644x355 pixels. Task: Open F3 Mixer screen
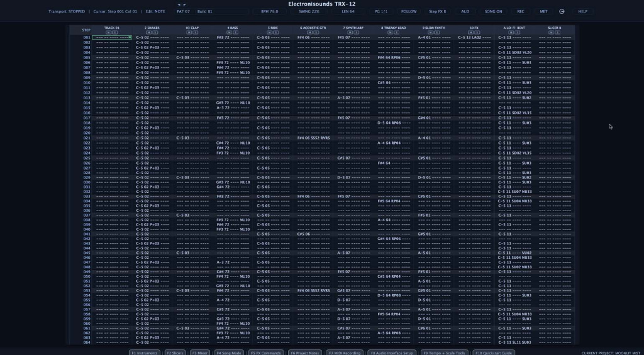[199, 353]
